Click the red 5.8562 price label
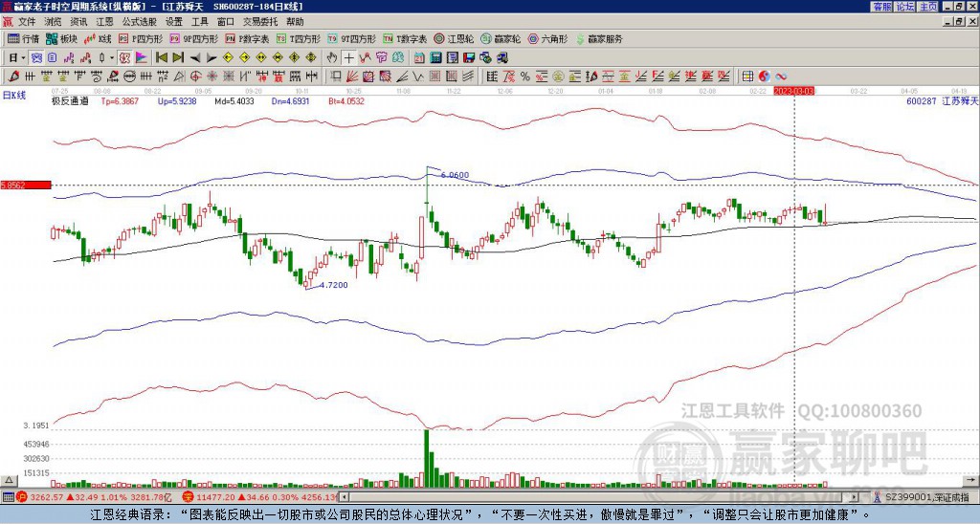The height and width of the screenshot is (524, 980). point(26,185)
